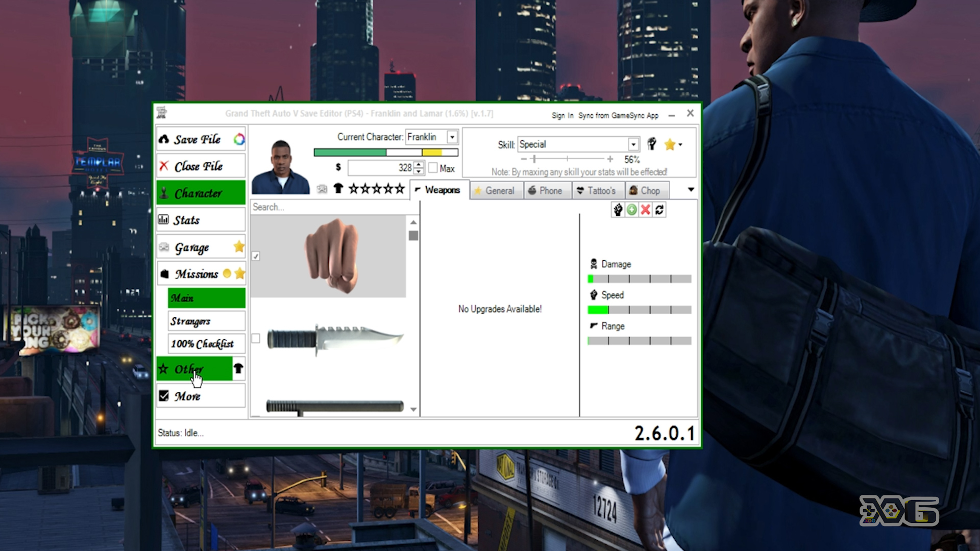Expand the Current Character dropdown
980x551 pixels.
[x=452, y=137]
